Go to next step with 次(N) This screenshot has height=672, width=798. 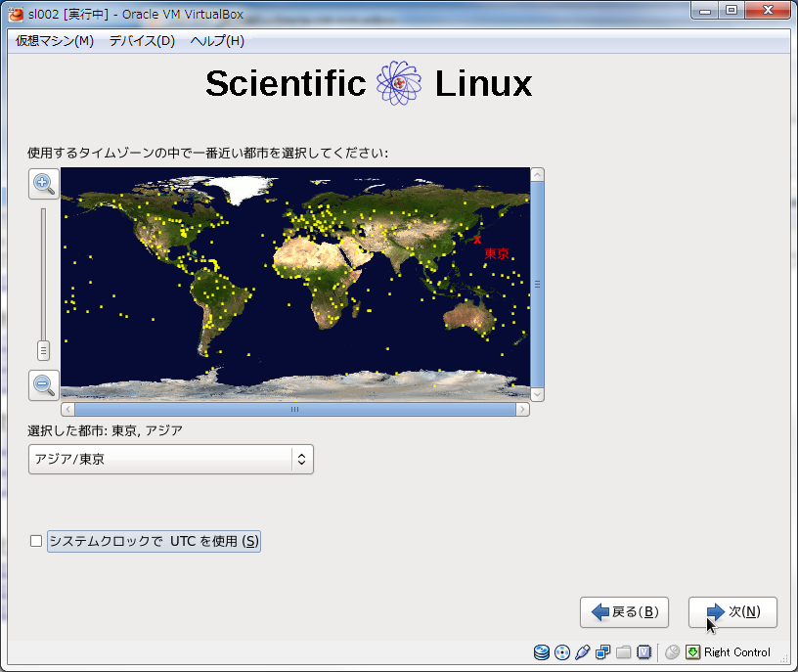click(732, 612)
